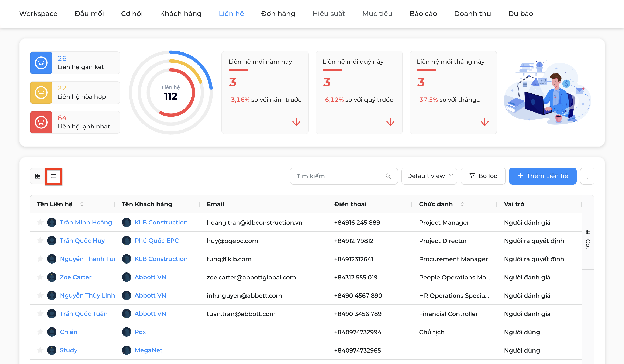Viewport: 624px width, 364px height.
Task: Open the three-dot options menu beside Thêm Liên hệ
Action: [x=587, y=176]
